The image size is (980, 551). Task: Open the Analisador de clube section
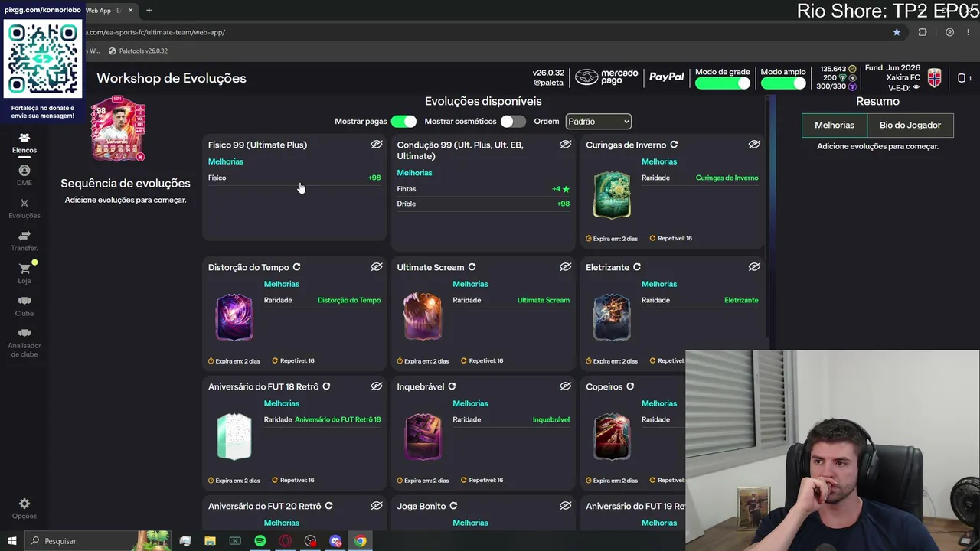24,343
